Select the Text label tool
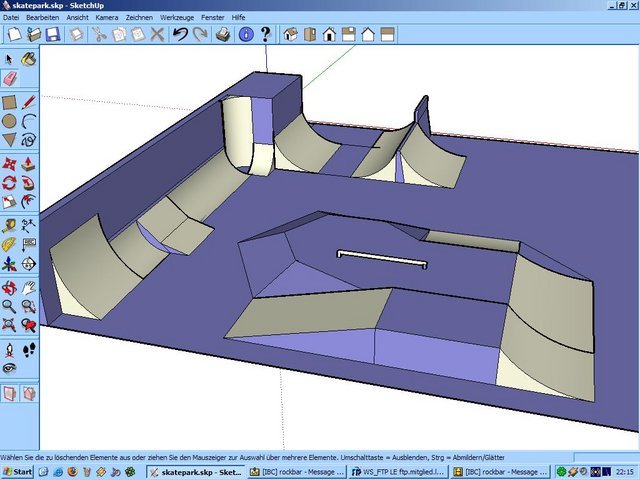The width and height of the screenshot is (640, 480). 29,244
